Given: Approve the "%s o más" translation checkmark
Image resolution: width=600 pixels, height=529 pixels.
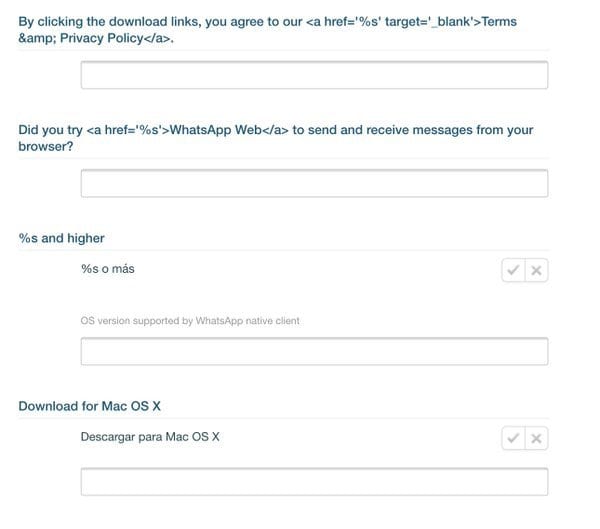Looking at the screenshot, I should [x=513, y=270].
